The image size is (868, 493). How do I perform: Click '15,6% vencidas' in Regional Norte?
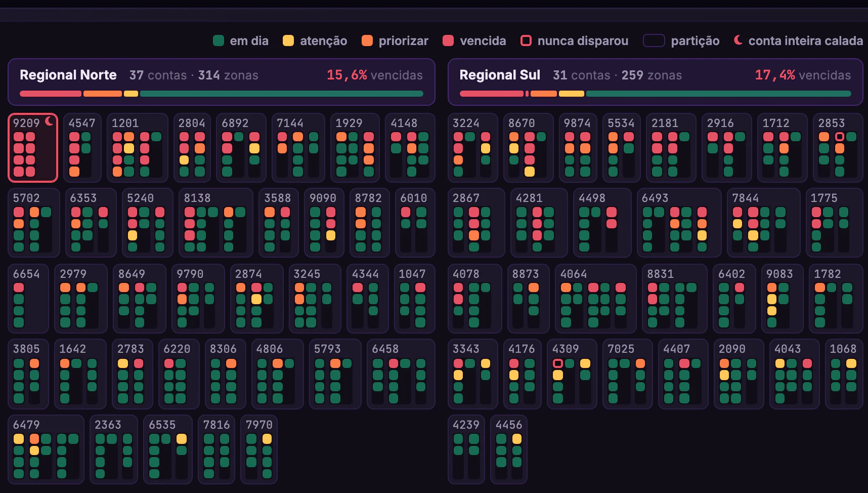(375, 75)
